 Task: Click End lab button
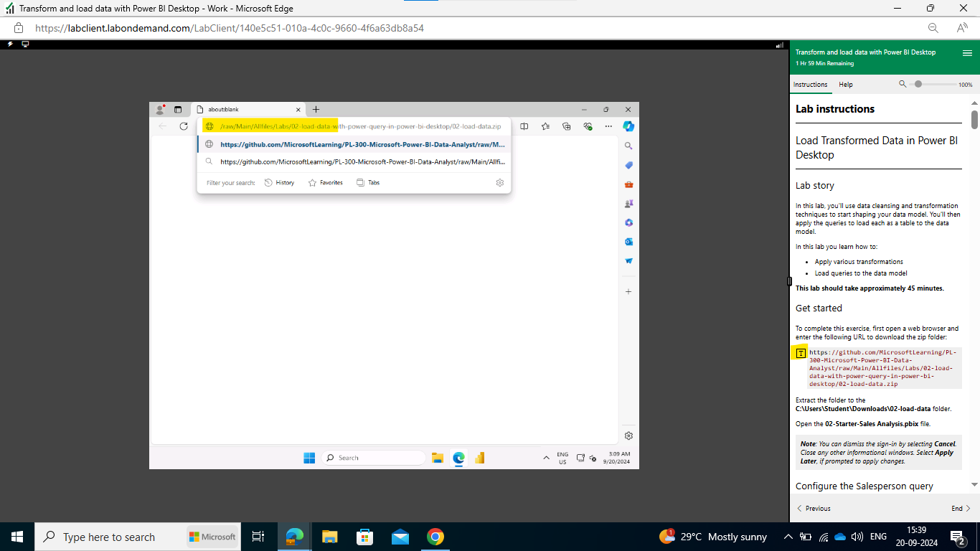coord(961,508)
